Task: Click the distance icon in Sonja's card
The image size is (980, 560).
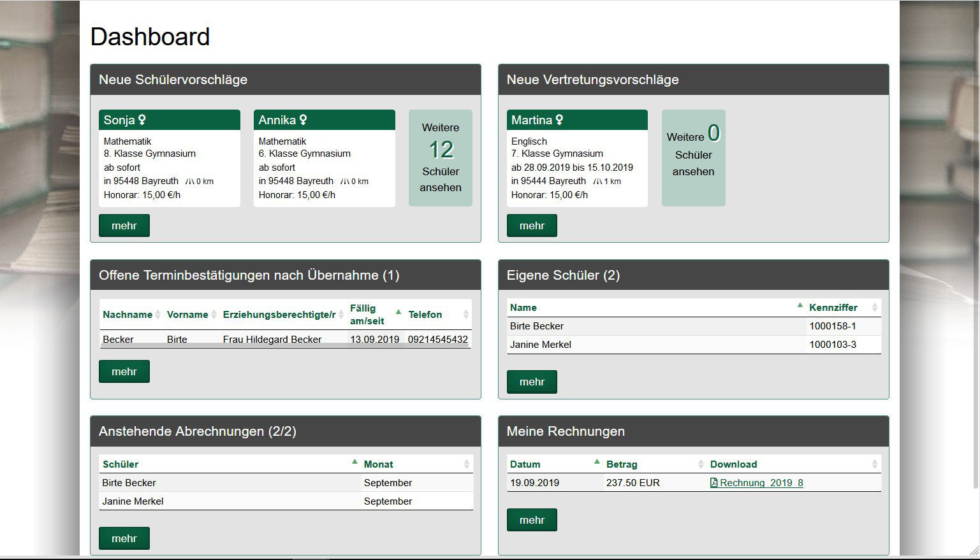Action: (189, 182)
